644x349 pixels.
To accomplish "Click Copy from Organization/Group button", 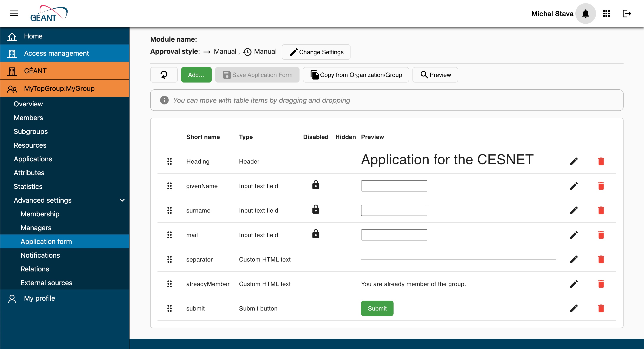I will point(356,75).
